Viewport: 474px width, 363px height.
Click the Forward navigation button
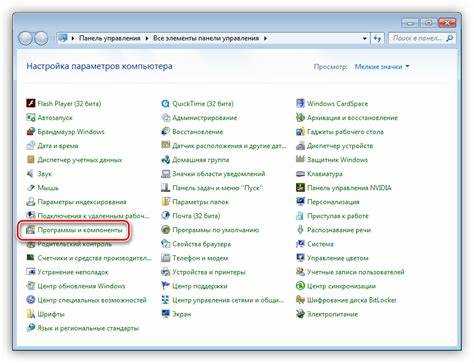click(x=41, y=39)
